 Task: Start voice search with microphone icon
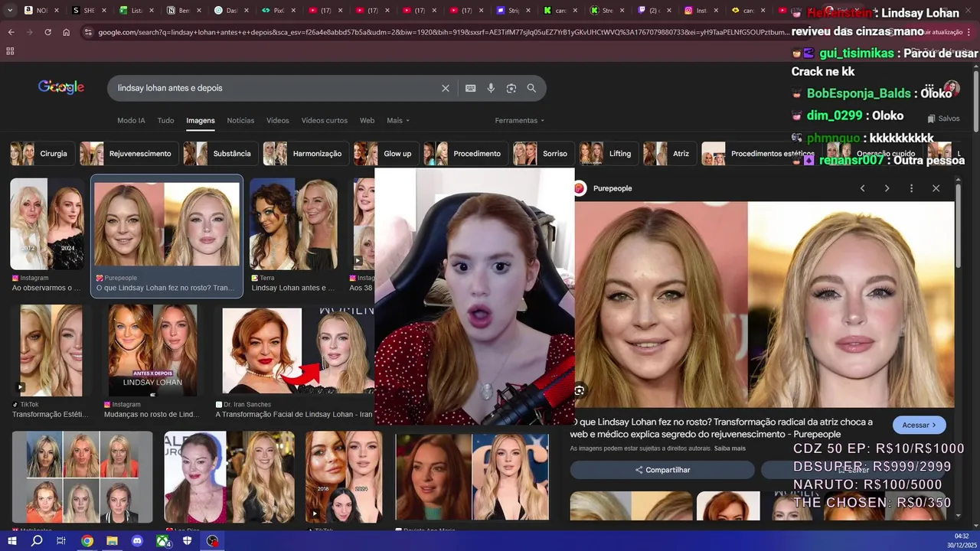491,88
